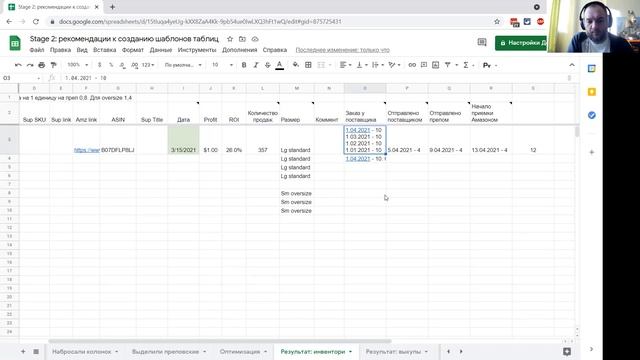Click the merge cells icon
The height and width of the screenshot is (360, 640).
321,65
